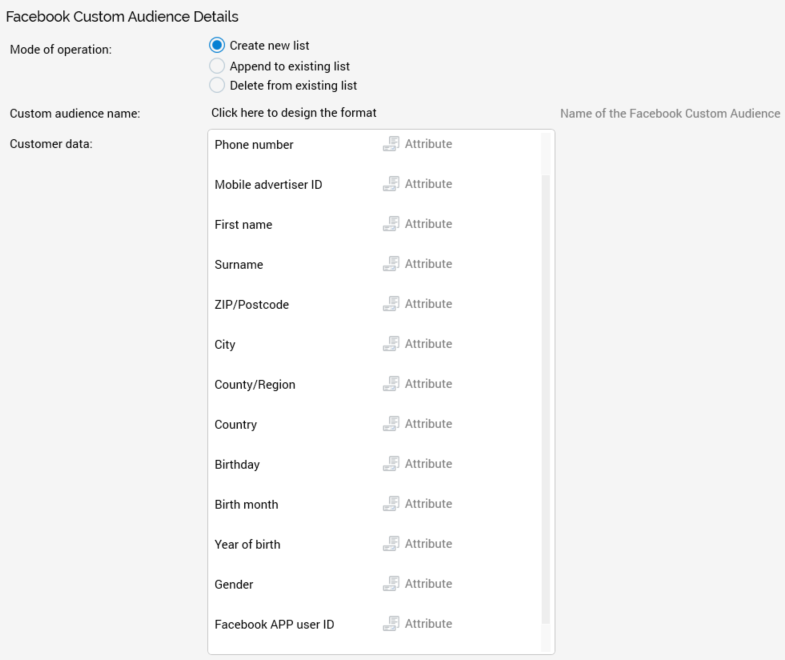
Task: Click the attribute icon beside Birthday
Action: [391, 464]
